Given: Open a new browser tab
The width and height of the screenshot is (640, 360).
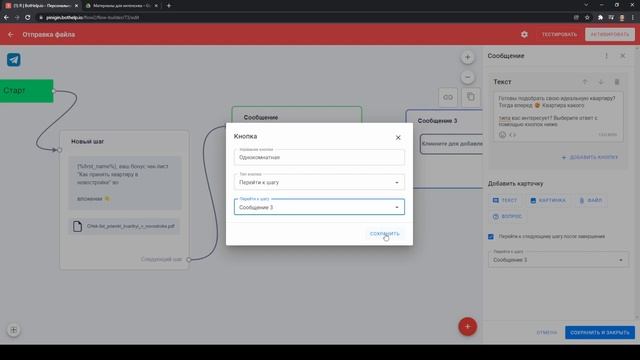Looking at the screenshot, I should 169,6.
